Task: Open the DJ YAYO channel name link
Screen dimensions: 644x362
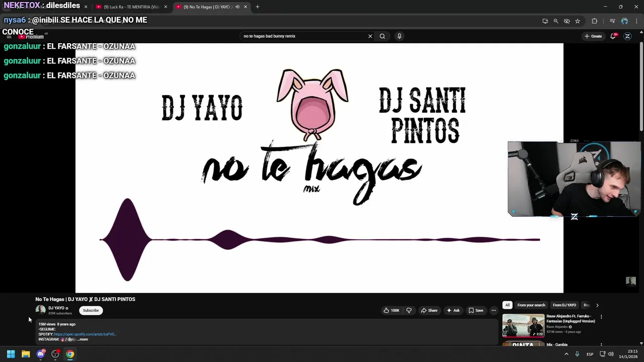Action: 56,308
